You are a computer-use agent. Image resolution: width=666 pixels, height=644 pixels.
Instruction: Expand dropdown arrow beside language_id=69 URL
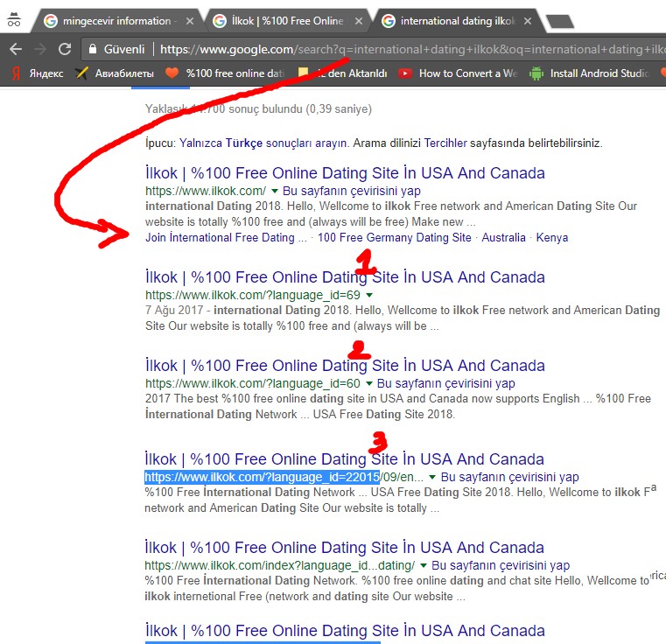pos(368,296)
